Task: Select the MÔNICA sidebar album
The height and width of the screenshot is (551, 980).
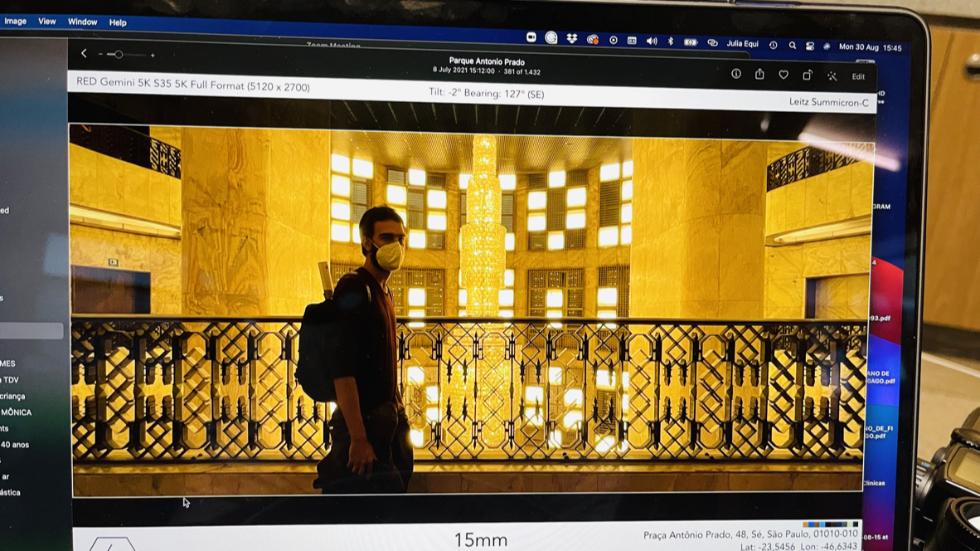Action: pos(17,412)
